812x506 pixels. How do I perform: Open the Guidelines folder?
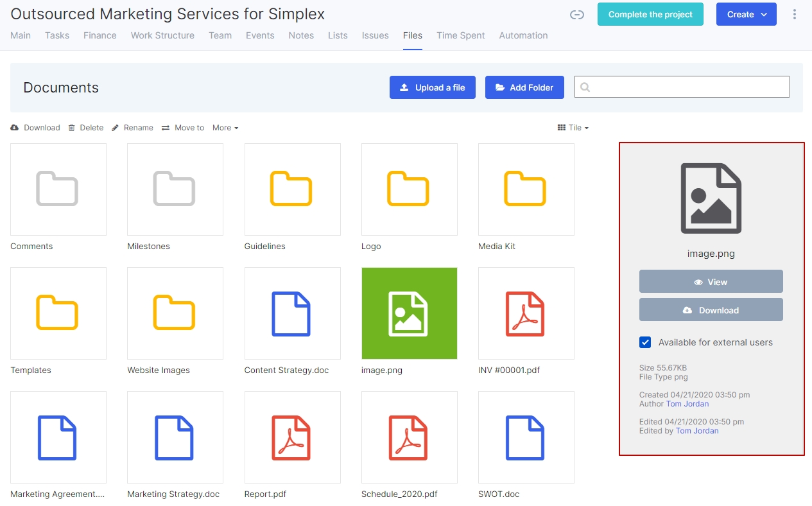[x=292, y=189]
